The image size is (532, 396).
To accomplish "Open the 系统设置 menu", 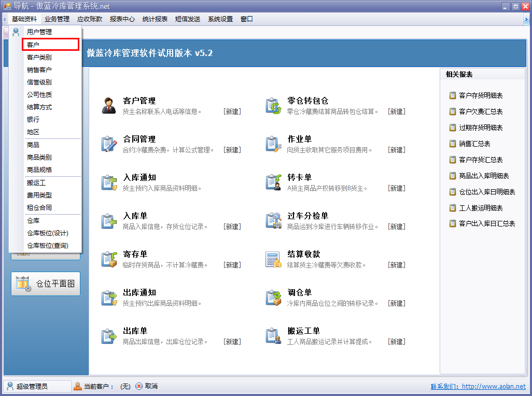I will pyautogui.click(x=220, y=19).
